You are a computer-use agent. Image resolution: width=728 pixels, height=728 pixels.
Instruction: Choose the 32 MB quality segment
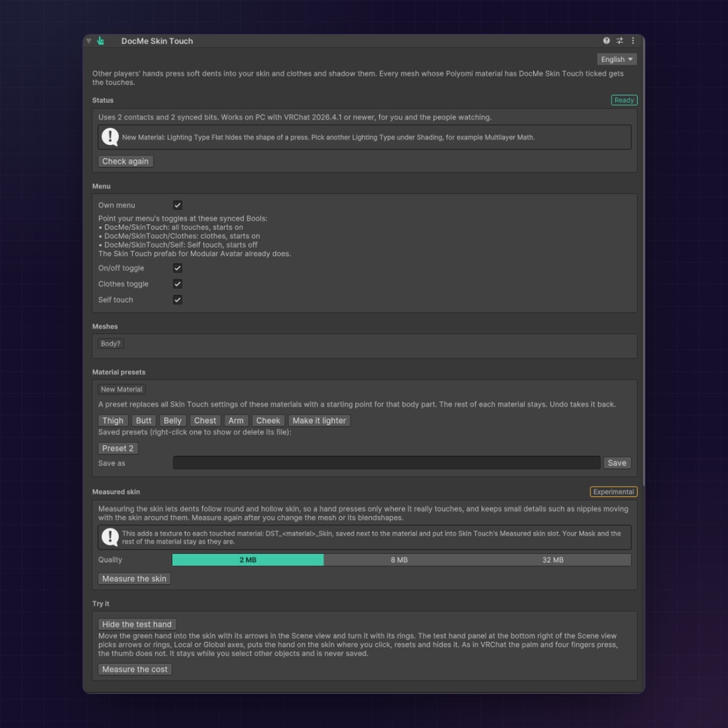(x=553, y=560)
